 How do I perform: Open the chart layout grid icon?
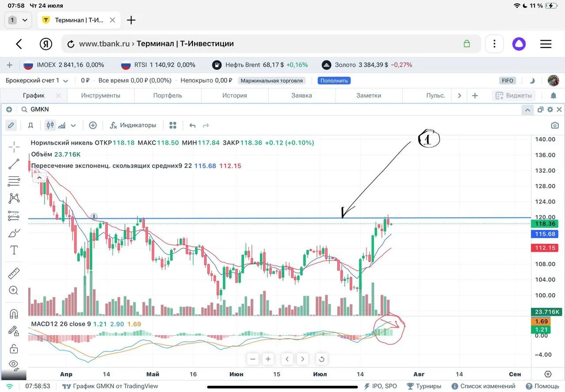point(173,125)
